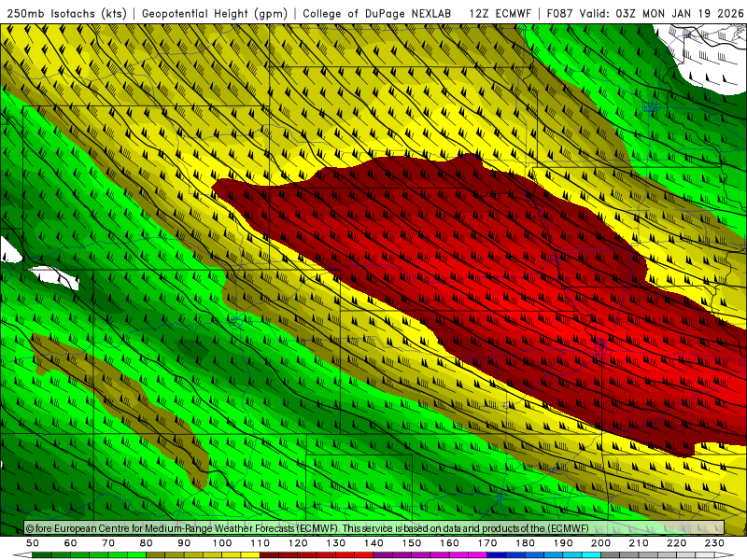Click the 200 label on the color scale
Viewport: 747px width, 560px height.
point(600,543)
